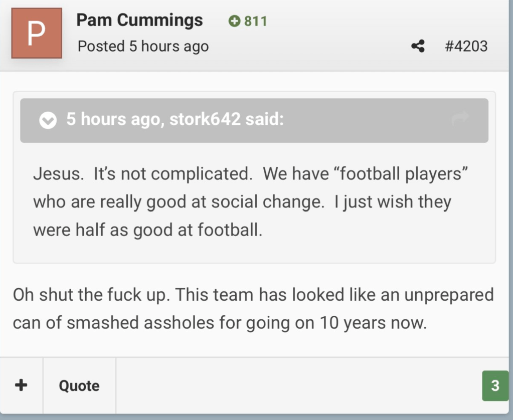The height and width of the screenshot is (420, 513).
Task: Click "5 hours ago" in the quote header
Action: (113, 120)
